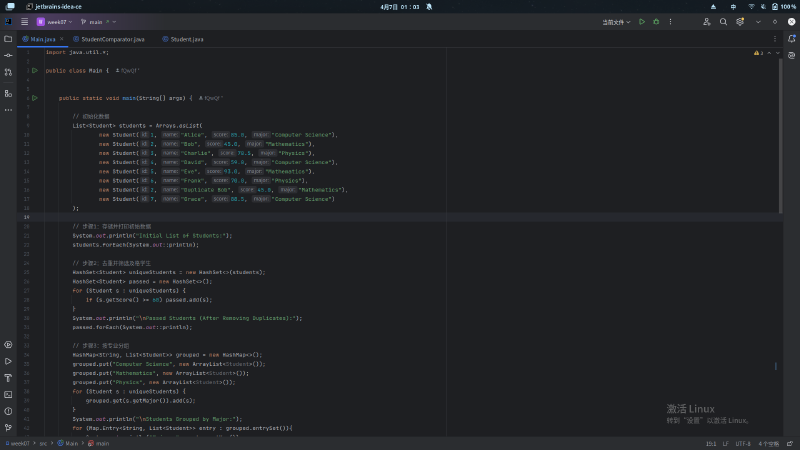Click the "Initial List of Students:" println line
Viewport: 800px width, 450px height.
152,236
